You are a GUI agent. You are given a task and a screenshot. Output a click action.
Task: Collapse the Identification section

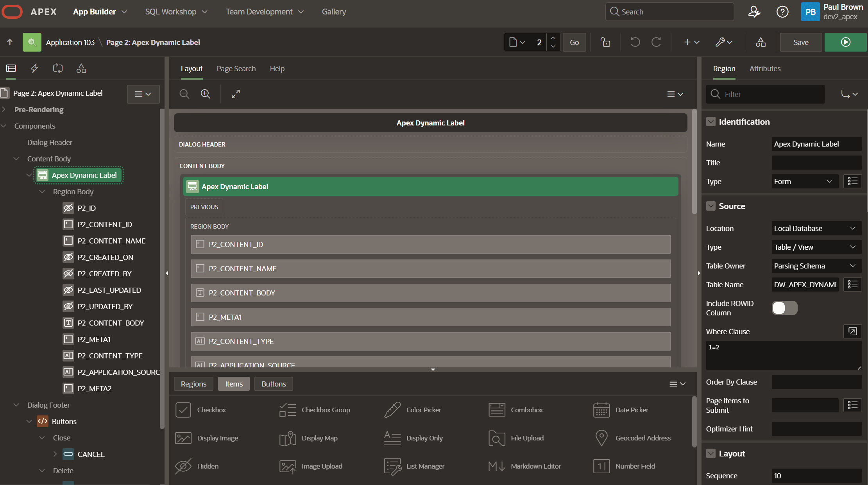coord(711,122)
